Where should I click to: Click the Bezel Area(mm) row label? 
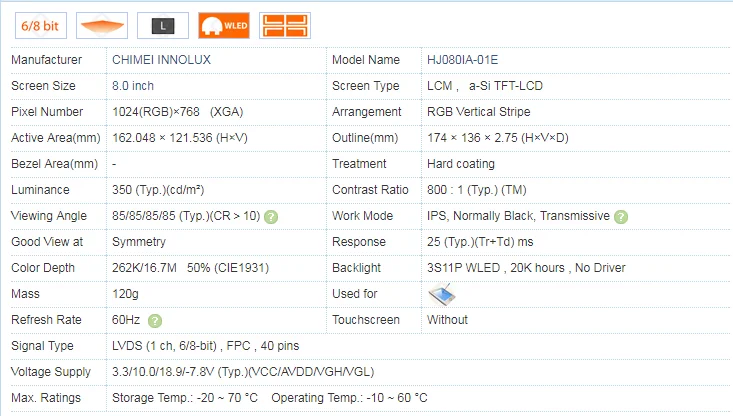pos(54,164)
